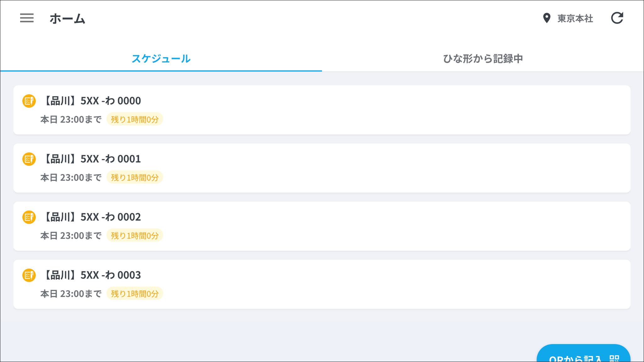
Task: Click the checklist icon for 5XX-わ 0003
Action: point(29,275)
